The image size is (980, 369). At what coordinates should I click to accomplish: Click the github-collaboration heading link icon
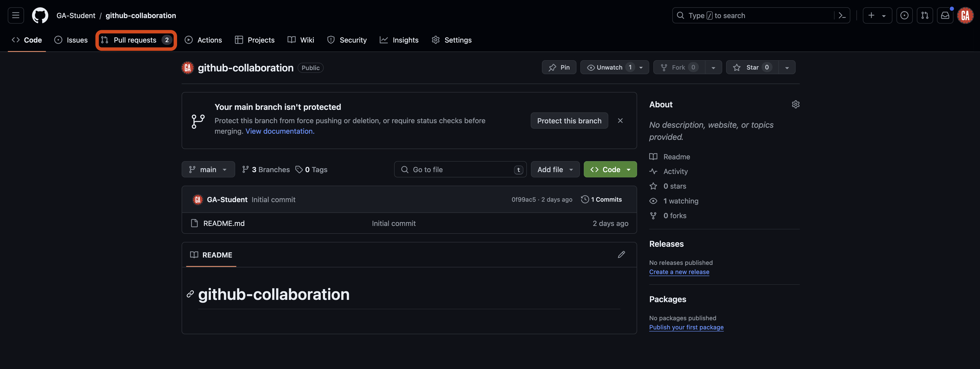190,294
